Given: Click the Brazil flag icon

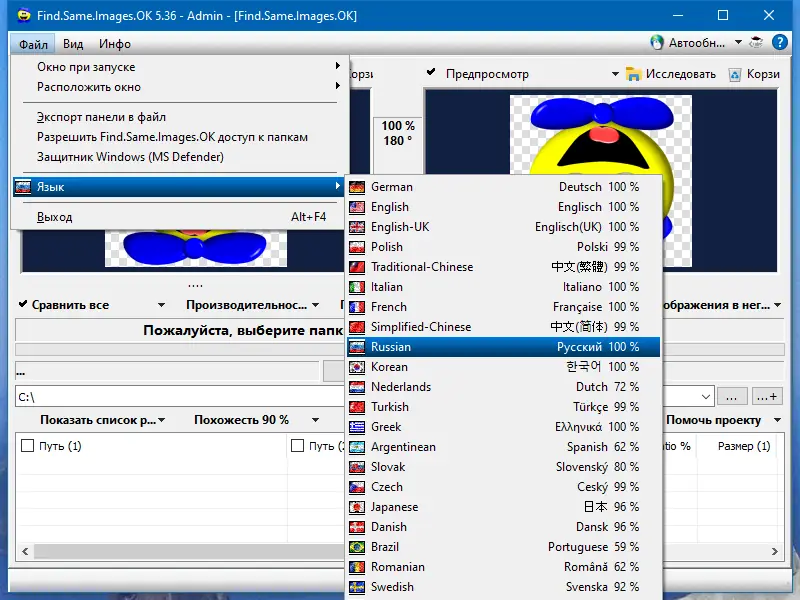Looking at the screenshot, I should coord(357,547).
